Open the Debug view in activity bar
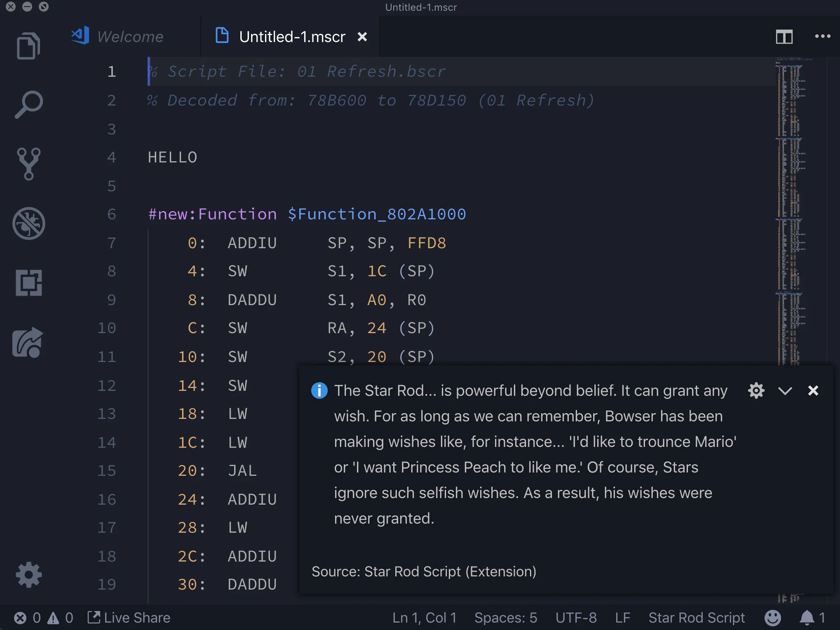Viewport: 840px width, 630px height. tap(28, 223)
